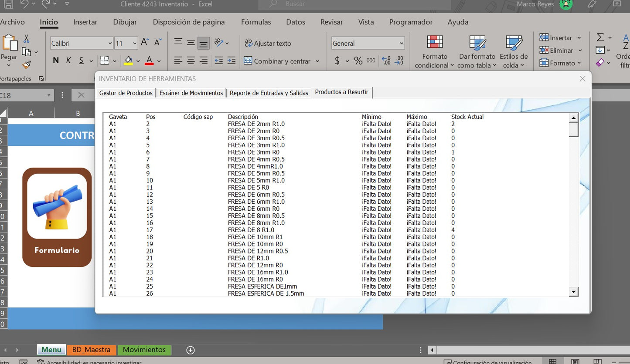The height and width of the screenshot is (364, 630).
Task: Switch to the Fórmulas ribbon tab
Action: pos(256,22)
